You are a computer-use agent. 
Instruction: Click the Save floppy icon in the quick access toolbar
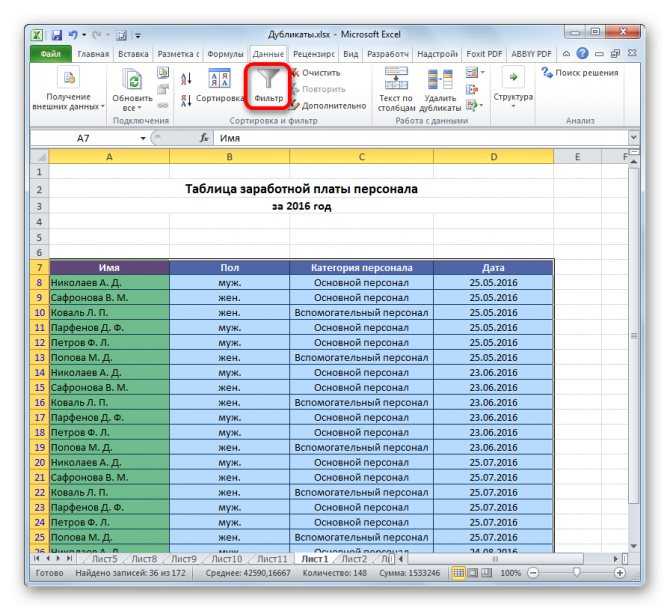click(x=57, y=35)
